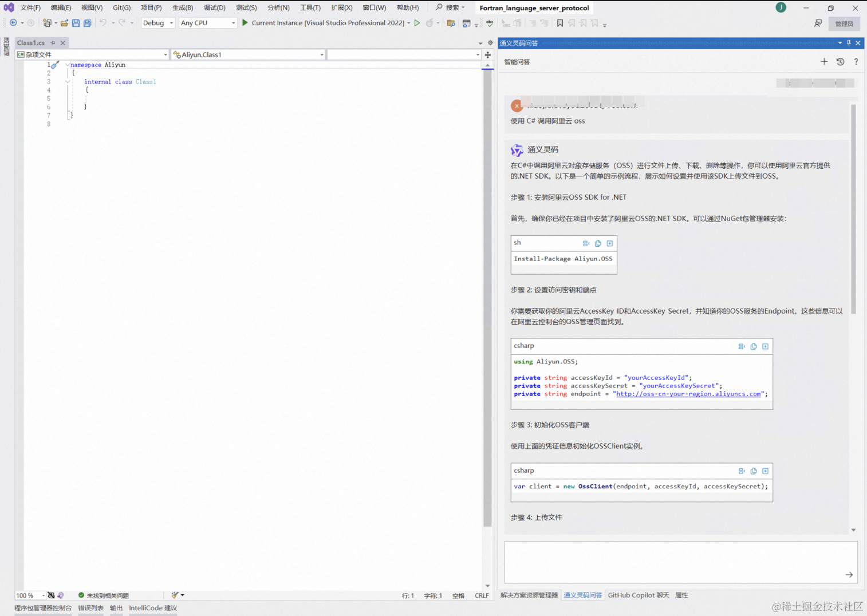Open 程序包管理器控制台 bottom tab
867x616 pixels.
point(43,608)
